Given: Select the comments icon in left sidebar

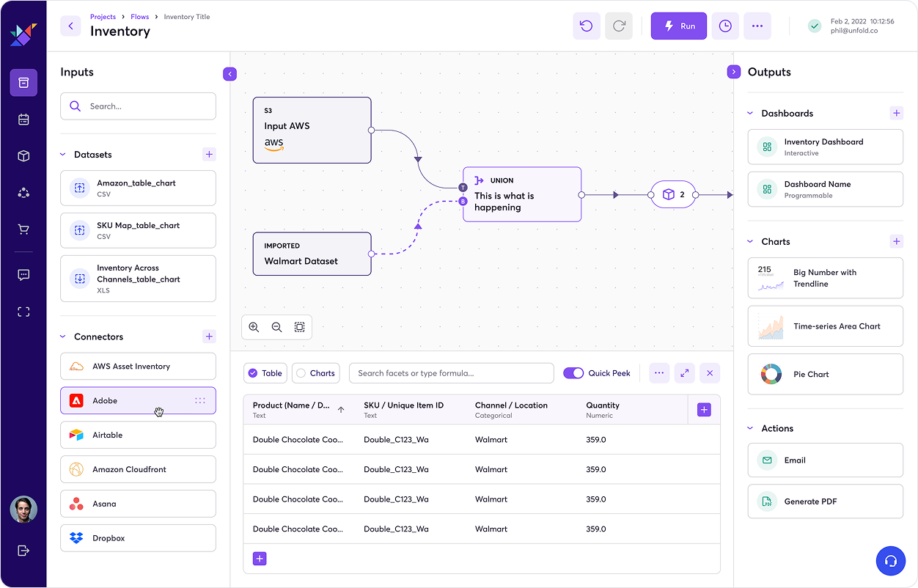Looking at the screenshot, I should 23,274.
